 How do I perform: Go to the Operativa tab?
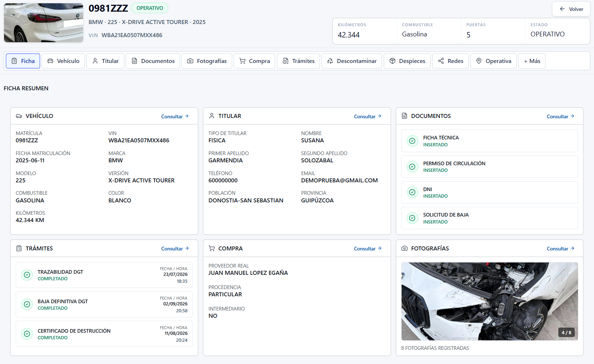493,61
